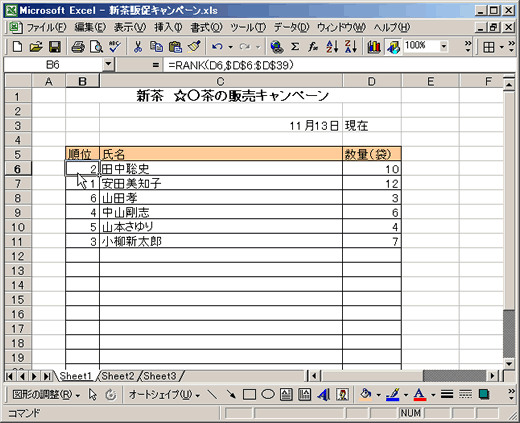520x423 pixels.
Task: Open the Paste Function fx dialog
Action: pyautogui.click(x=313, y=46)
